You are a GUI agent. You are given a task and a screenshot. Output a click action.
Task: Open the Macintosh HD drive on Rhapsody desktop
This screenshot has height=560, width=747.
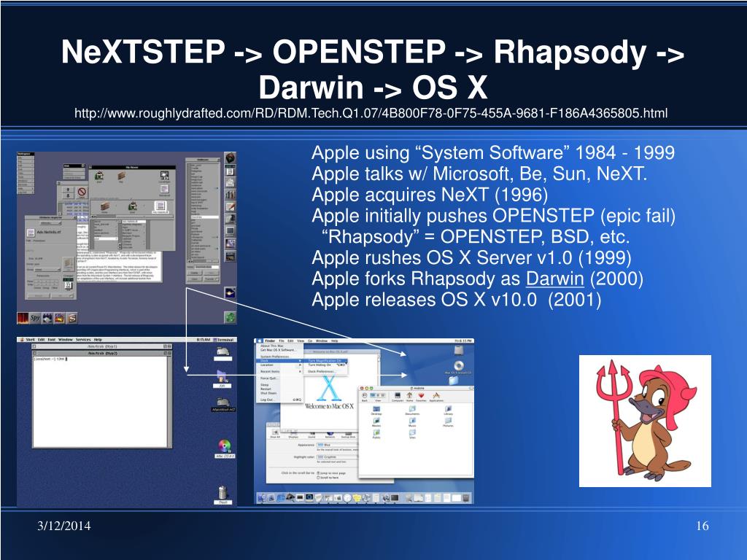point(223,405)
